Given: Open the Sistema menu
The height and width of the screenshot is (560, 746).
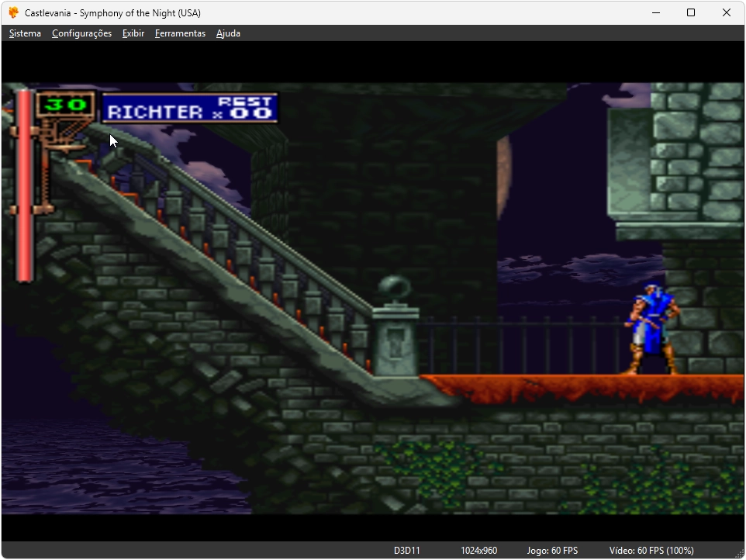Looking at the screenshot, I should click(25, 33).
